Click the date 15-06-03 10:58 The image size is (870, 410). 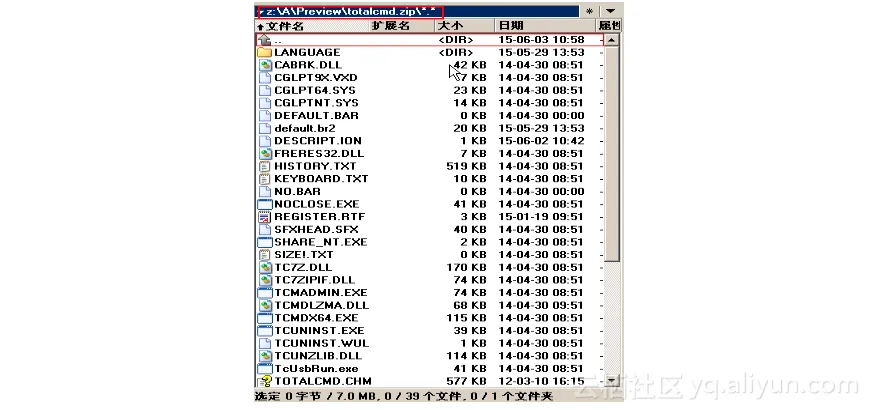(541, 40)
